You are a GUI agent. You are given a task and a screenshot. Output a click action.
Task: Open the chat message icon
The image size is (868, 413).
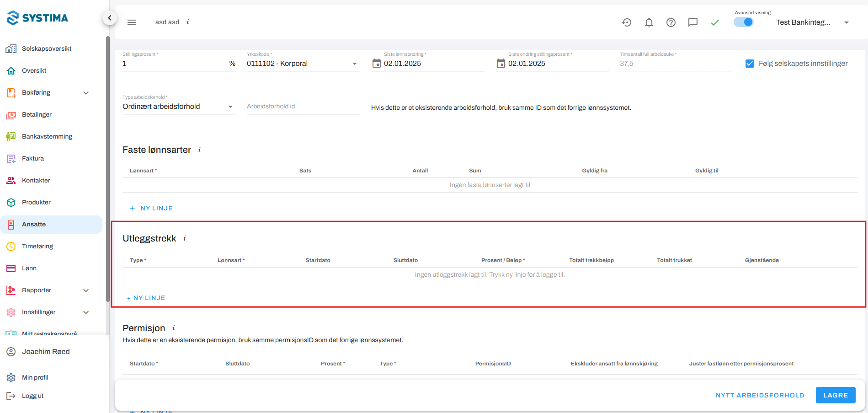click(x=693, y=22)
